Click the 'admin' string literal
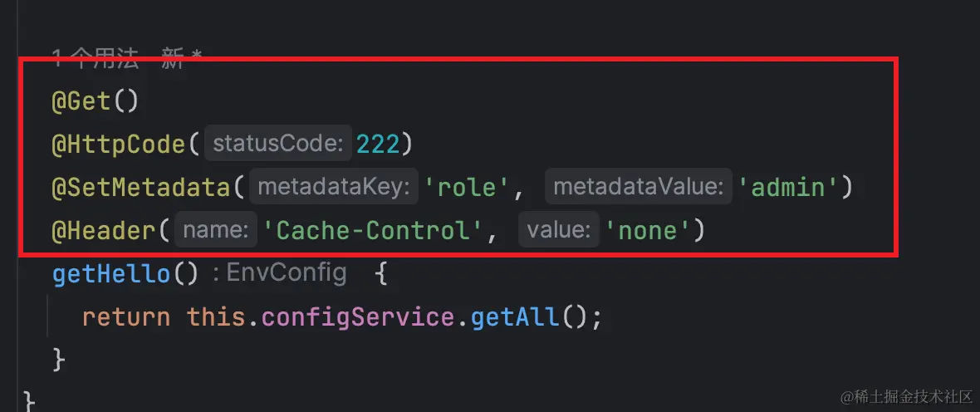 [788, 188]
